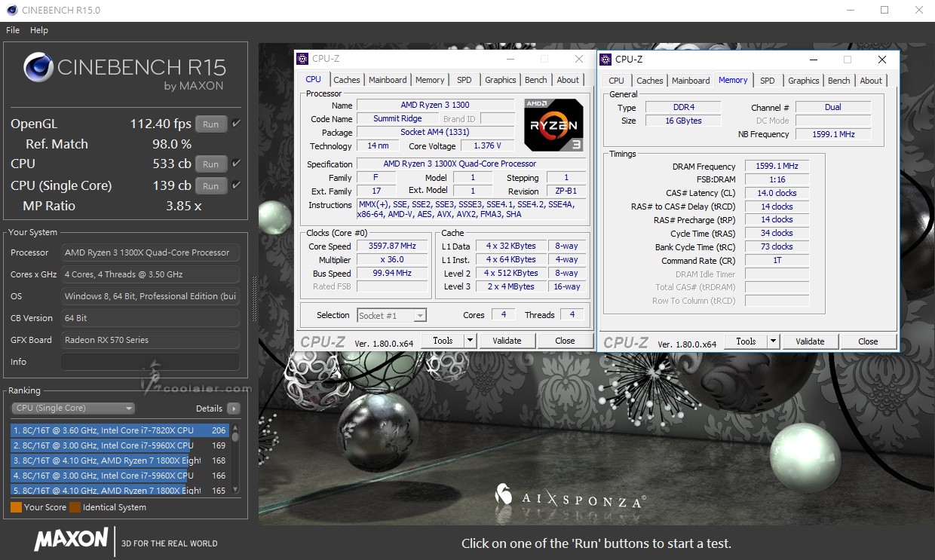
Task: Open the File menu
Action: coord(13,30)
